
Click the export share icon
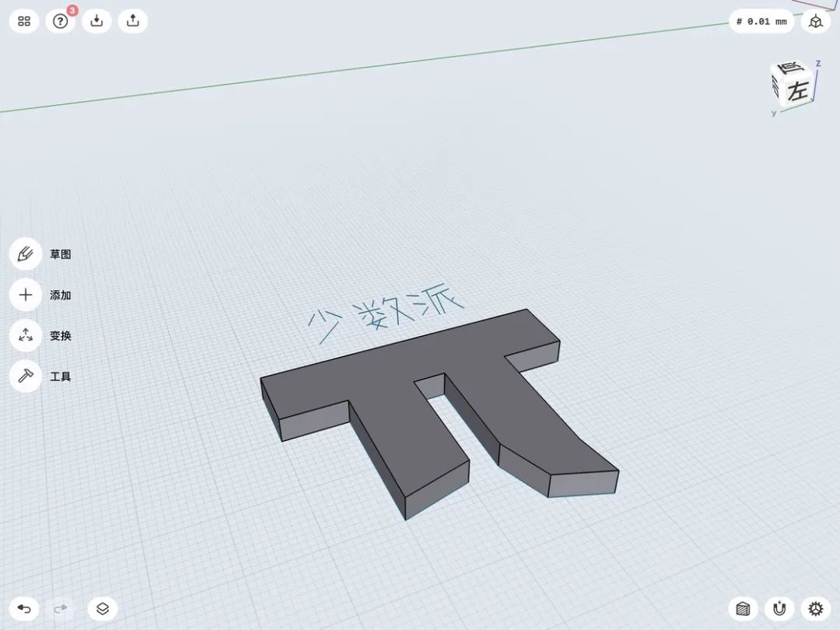(x=133, y=22)
